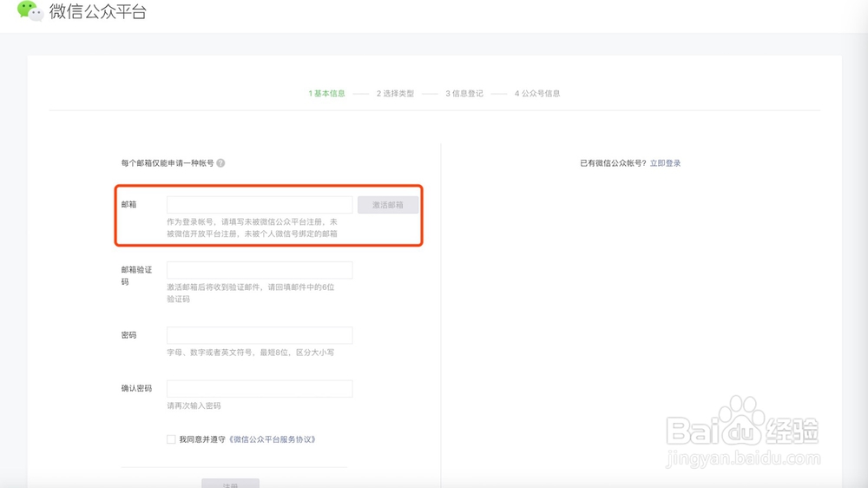This screenshot has height=488, width=868.
Task: Select step 2 选择类型
Action: 395,93
